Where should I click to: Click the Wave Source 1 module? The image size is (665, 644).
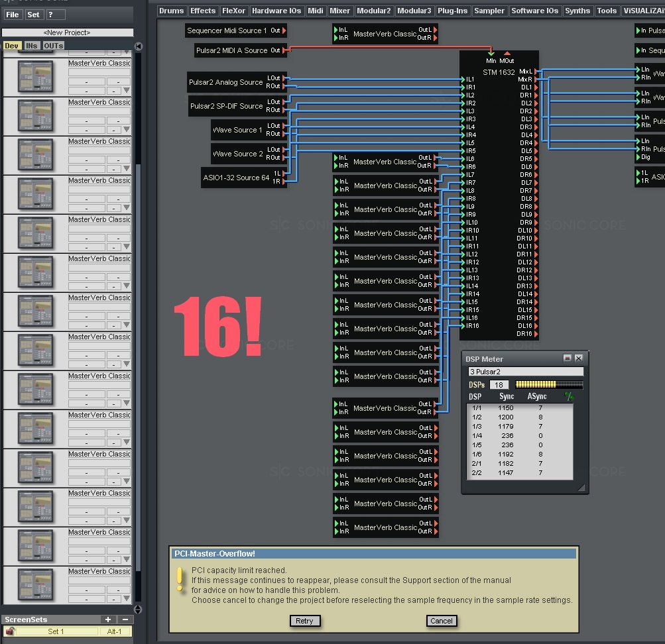(237, 130)
